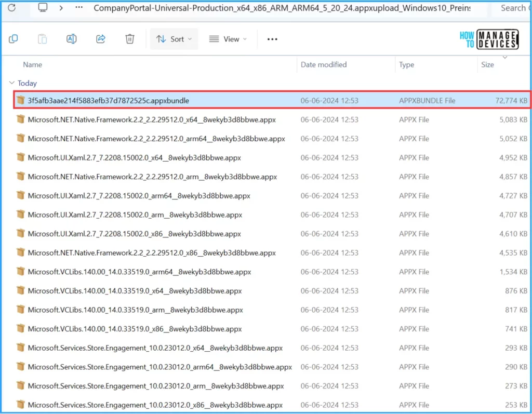Open the View dropdown
Image resolution: width=532 pixels, height=414 pixels.
coord(228,39)
